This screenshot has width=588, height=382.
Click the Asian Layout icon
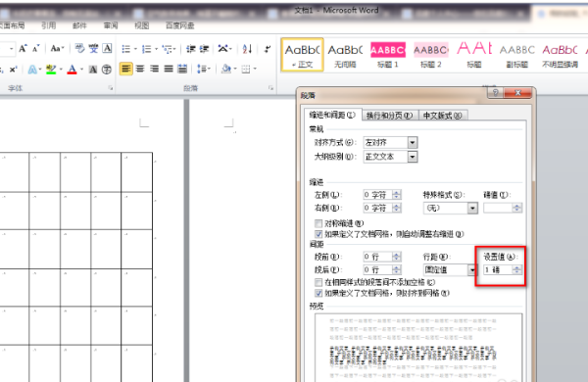(x=223, y=49)
